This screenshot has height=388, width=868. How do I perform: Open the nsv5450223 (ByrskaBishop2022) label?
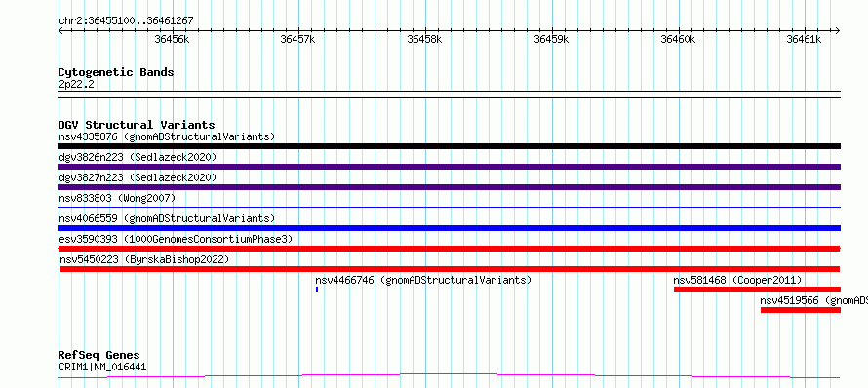(x=144, y=259)
